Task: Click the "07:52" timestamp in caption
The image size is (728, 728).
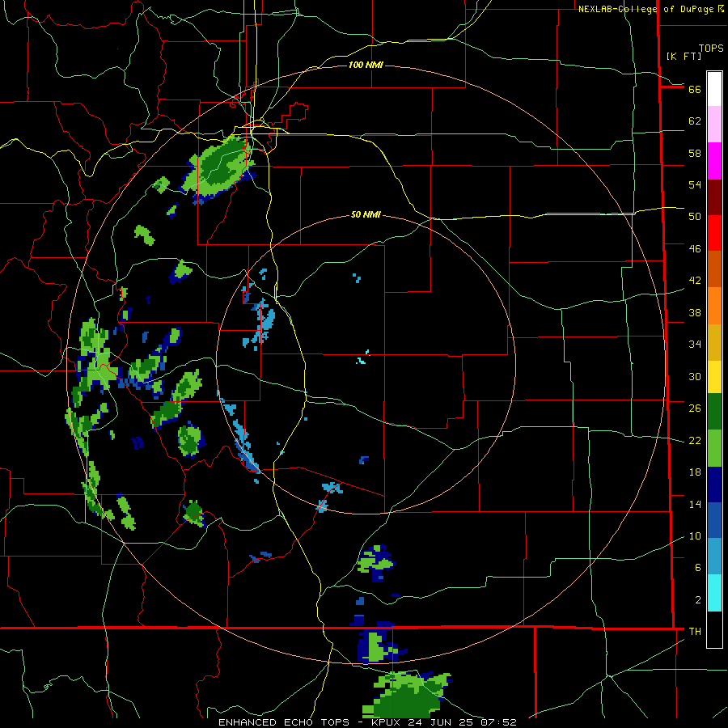Action: click(498, 722)
